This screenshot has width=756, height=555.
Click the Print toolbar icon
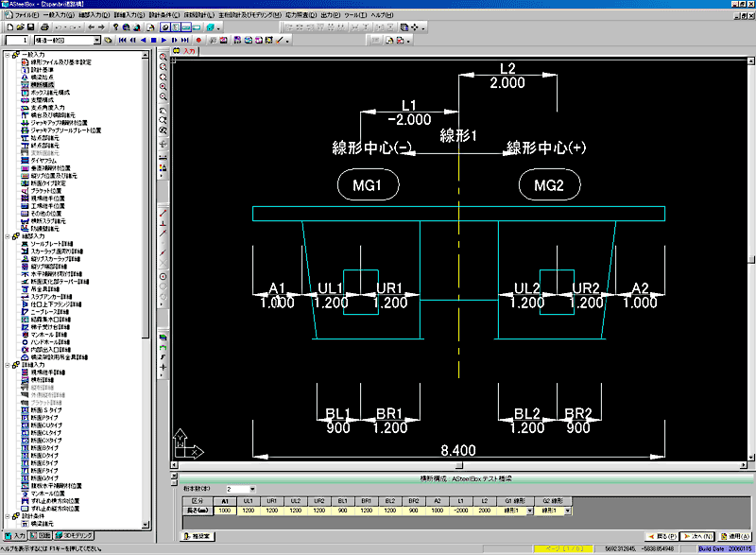click(x=44, y=27)
